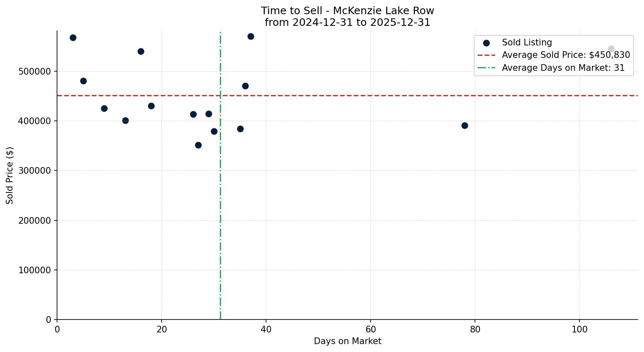Click the 'Average Days on Market: 31' legend label

tap(563, 68)
